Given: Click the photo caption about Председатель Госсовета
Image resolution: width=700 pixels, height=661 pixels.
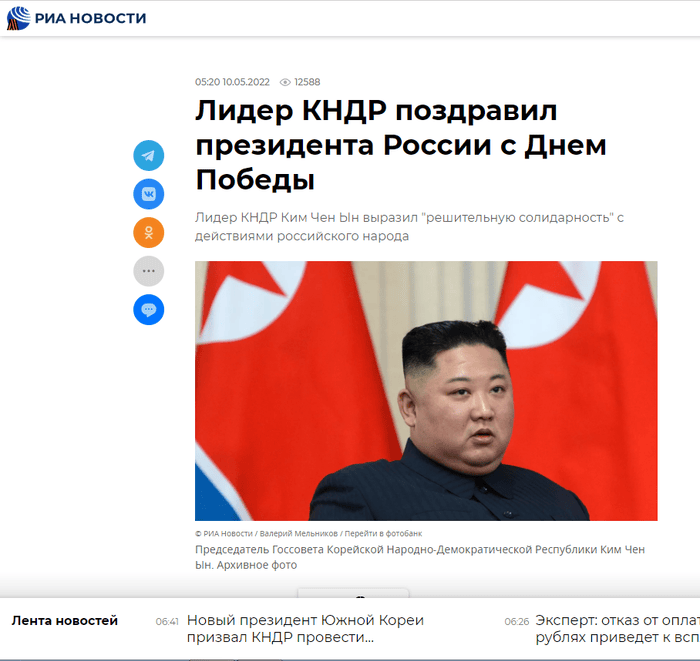Looking at the screenshot, I should point(420,557).
